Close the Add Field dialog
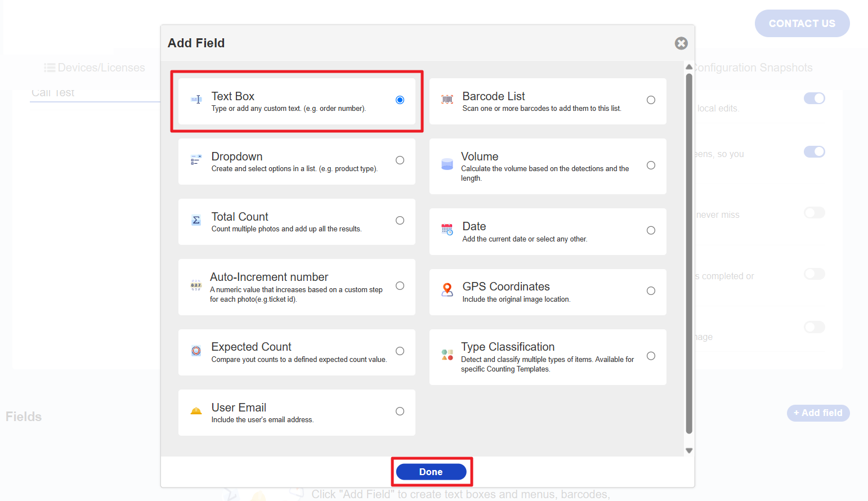 (681, 43)
